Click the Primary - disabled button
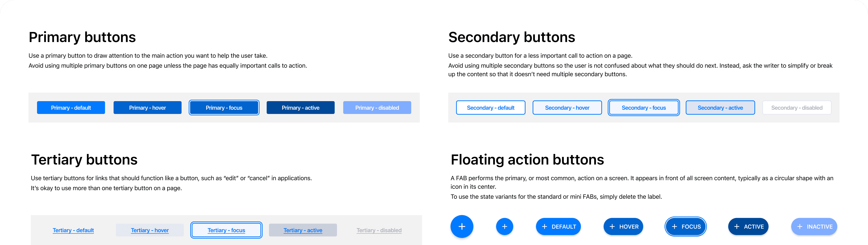The width and height of the screenshot is (868, 245). (377, 108)
